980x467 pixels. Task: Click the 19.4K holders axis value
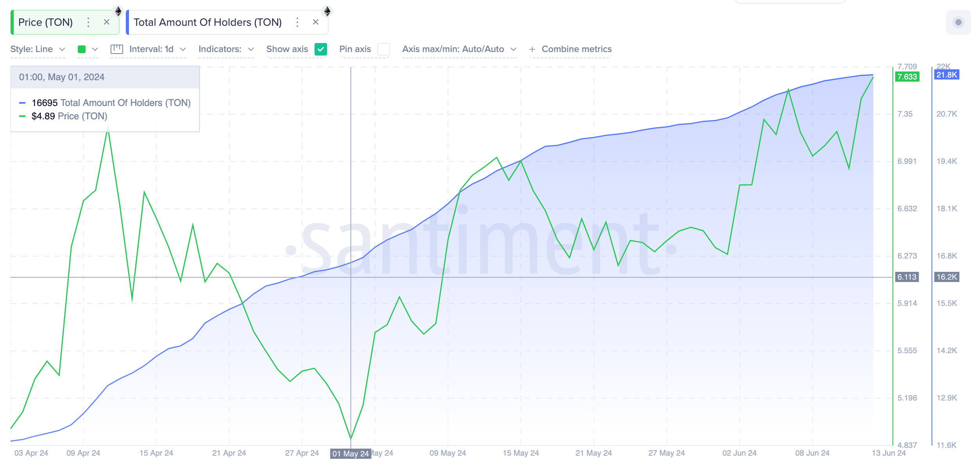pos(947,161)
